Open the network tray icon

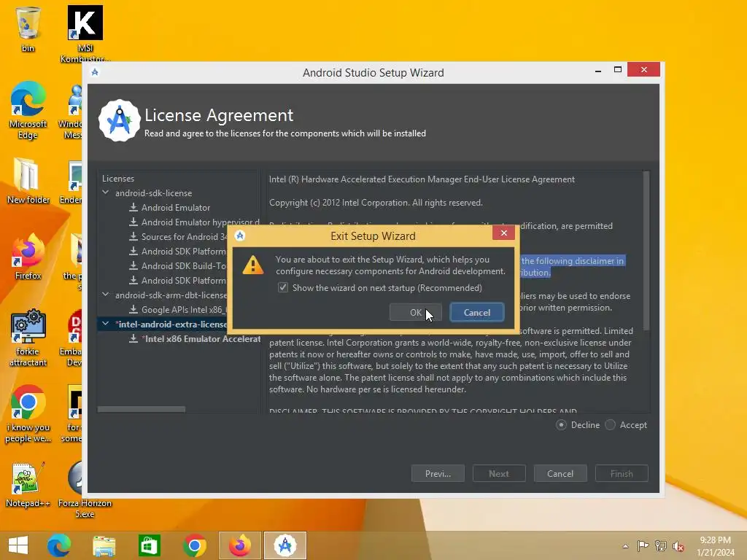pos(661,546)
